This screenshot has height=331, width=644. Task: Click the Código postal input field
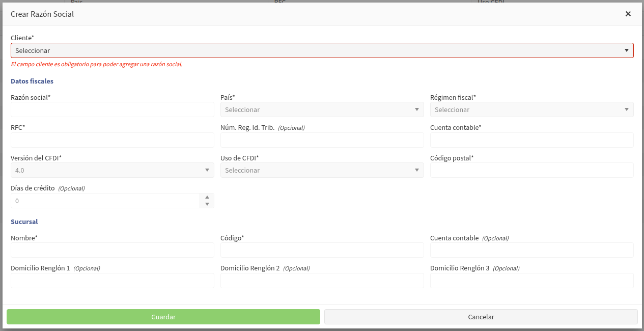pyautogui.click(x=532, y=170)
